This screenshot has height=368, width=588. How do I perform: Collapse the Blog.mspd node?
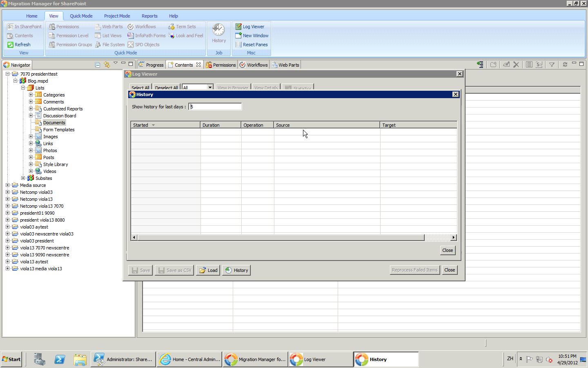click(x=16, y=81)
